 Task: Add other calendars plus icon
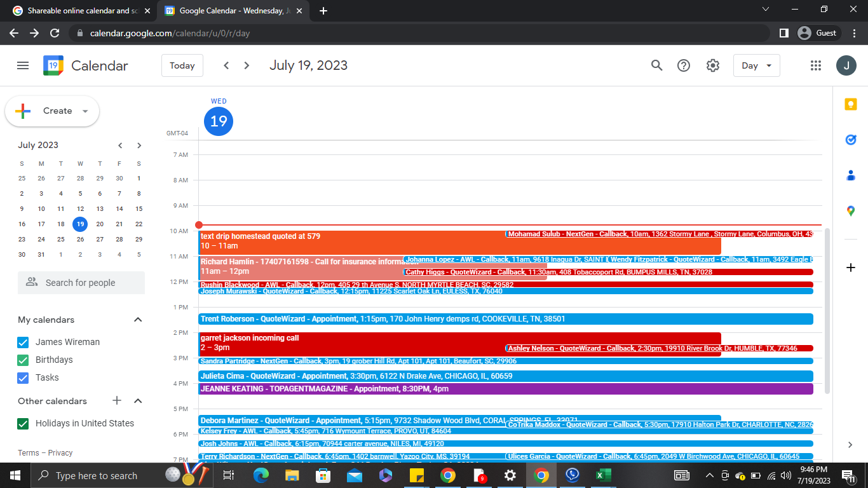click(x=117, y=401)
